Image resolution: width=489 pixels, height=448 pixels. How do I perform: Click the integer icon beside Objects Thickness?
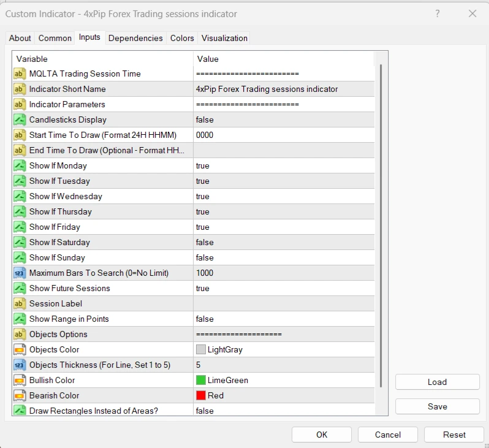pyautogui.click(x=20, y=365)
